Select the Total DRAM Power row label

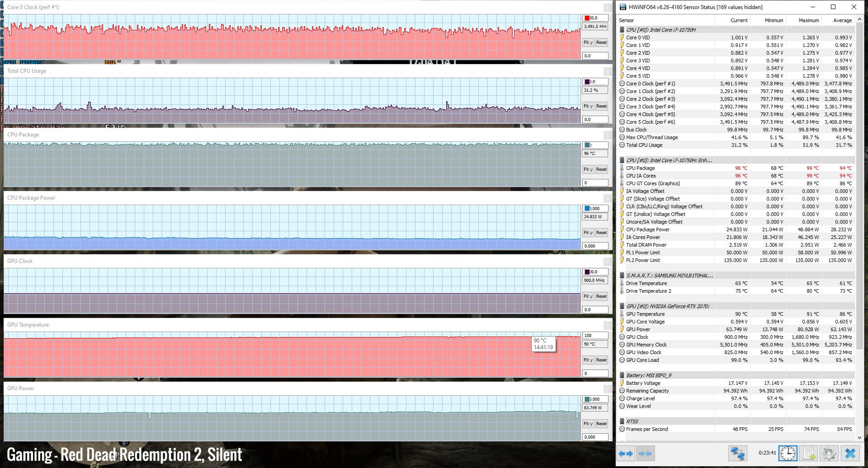tap(646, 245)
